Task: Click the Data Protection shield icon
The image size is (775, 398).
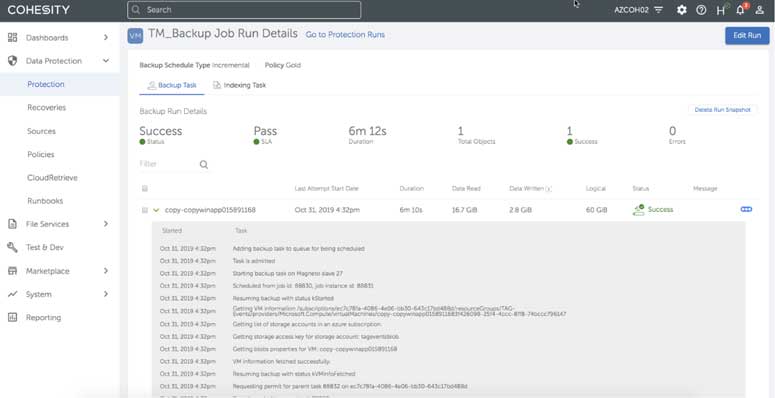Action: (x=12, y=61)
